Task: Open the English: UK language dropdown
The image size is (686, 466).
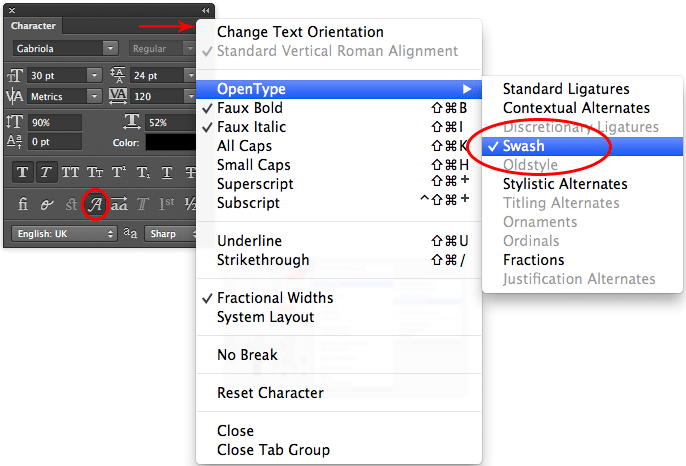Action: [64, 234]
